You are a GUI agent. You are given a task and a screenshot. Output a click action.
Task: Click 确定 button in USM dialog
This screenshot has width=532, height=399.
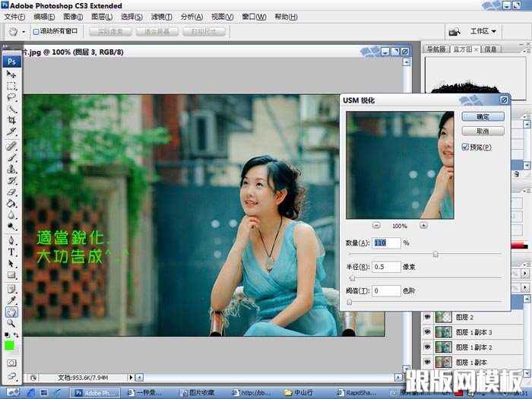tap(483, 116)
